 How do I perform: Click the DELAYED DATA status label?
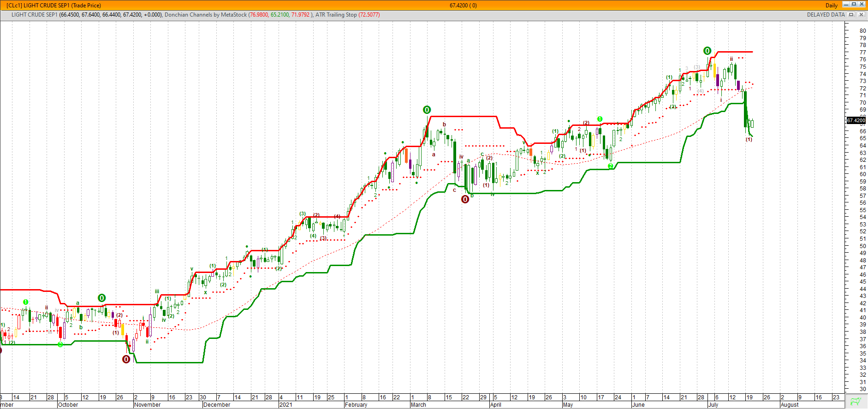tap(826, 15)
